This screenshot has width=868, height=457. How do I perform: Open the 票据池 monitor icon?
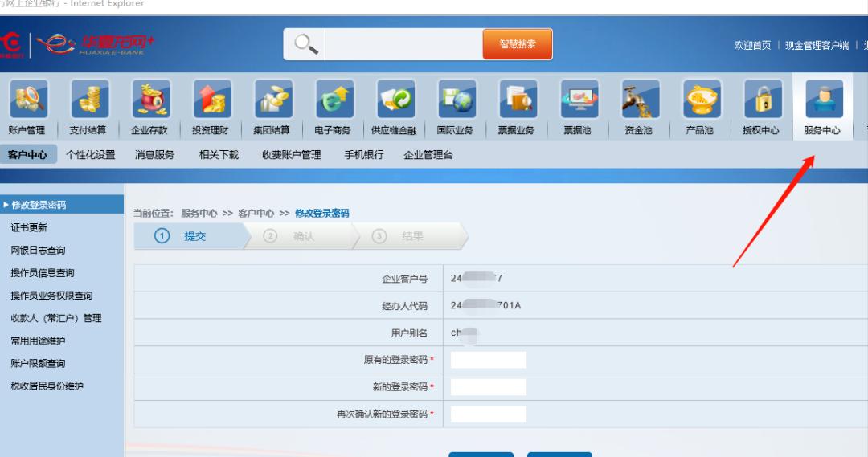[x=579, y=99]
